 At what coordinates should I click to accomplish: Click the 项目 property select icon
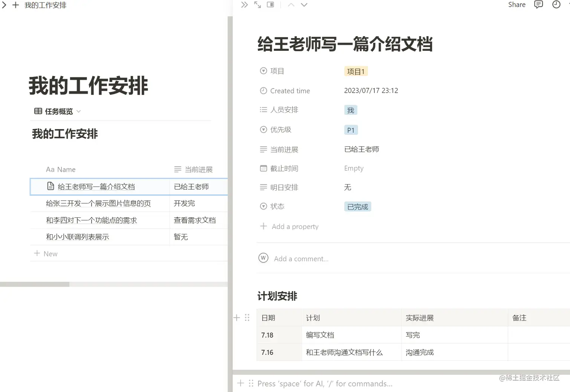coord(264,71)
